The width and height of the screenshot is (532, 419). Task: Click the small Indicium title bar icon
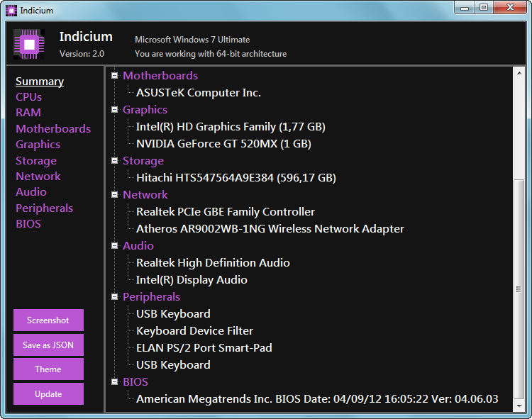[x=11, y=11]
